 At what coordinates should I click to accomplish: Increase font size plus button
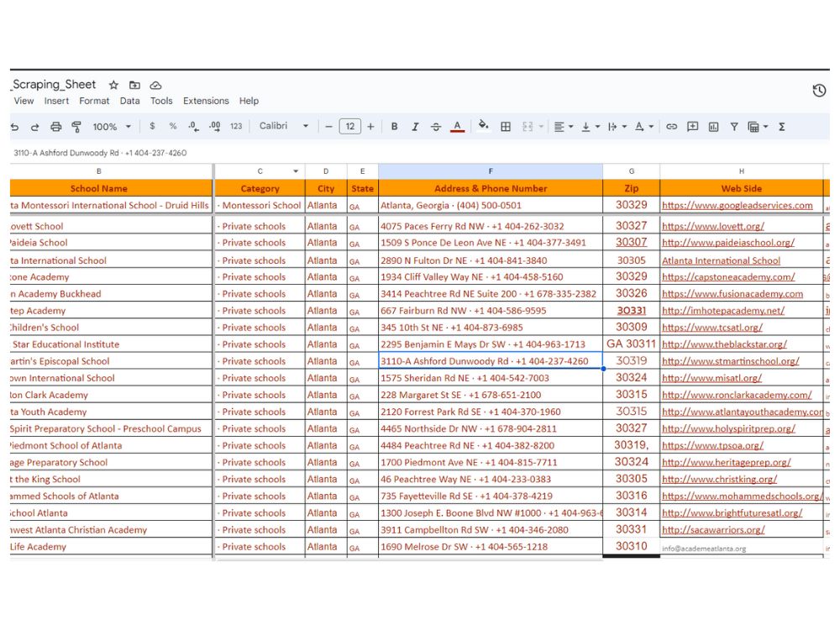[x=370, y=127]
